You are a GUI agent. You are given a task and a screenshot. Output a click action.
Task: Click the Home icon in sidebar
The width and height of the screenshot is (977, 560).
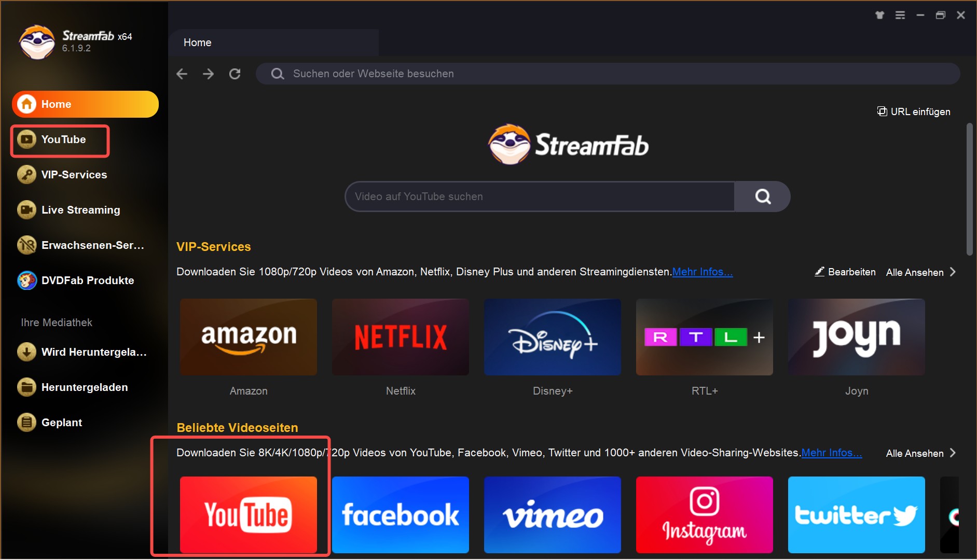coord(26,104)
